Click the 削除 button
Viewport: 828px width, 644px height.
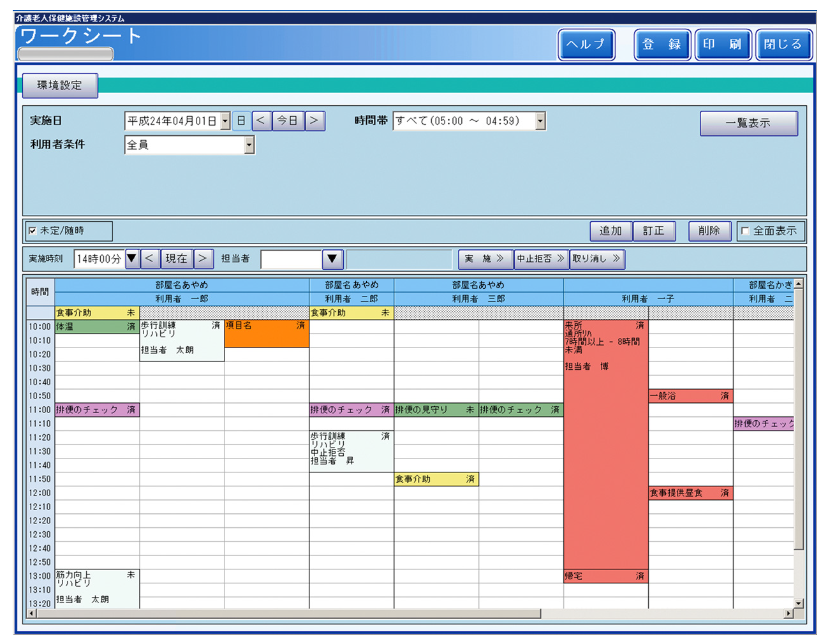tap(709, 231)
